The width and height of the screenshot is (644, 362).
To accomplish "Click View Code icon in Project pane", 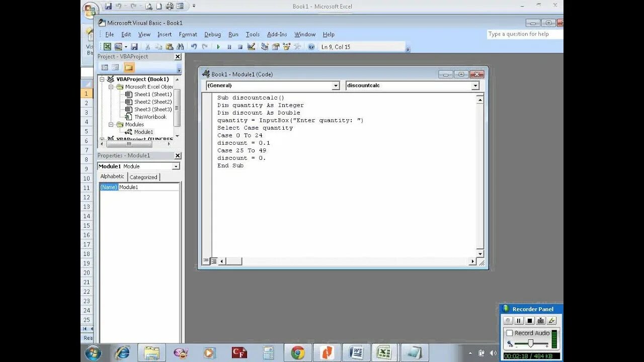I will (105, 67).
